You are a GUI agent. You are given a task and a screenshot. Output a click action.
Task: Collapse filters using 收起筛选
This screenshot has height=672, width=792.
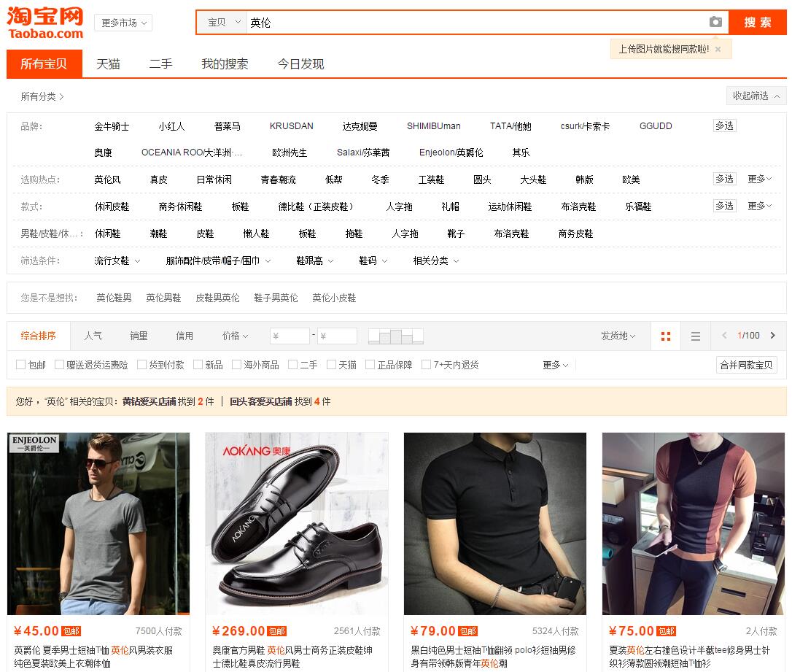pos(755,96)
